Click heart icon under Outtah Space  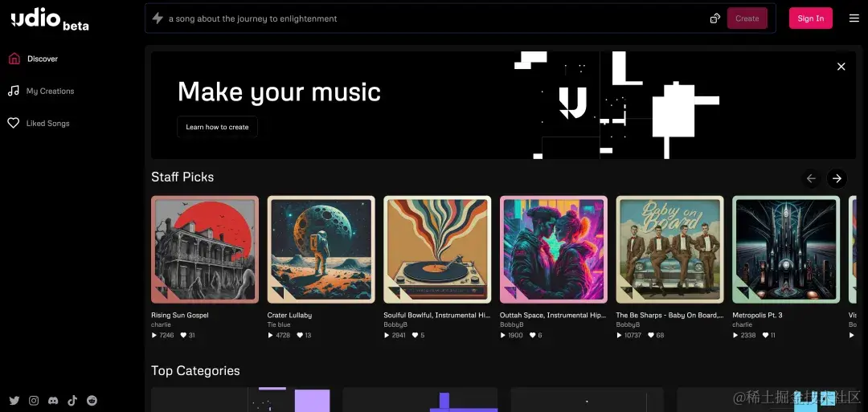click(533, 335)
